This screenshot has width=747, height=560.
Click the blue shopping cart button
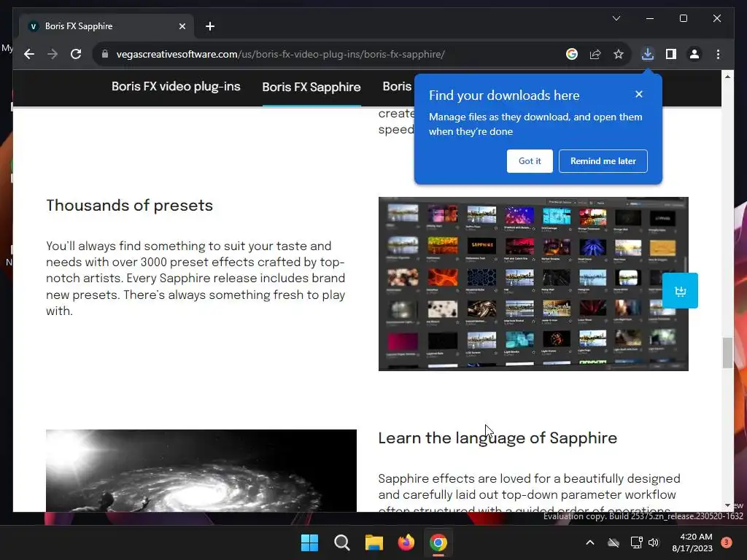pyautogui.click(x=680, y=290)
